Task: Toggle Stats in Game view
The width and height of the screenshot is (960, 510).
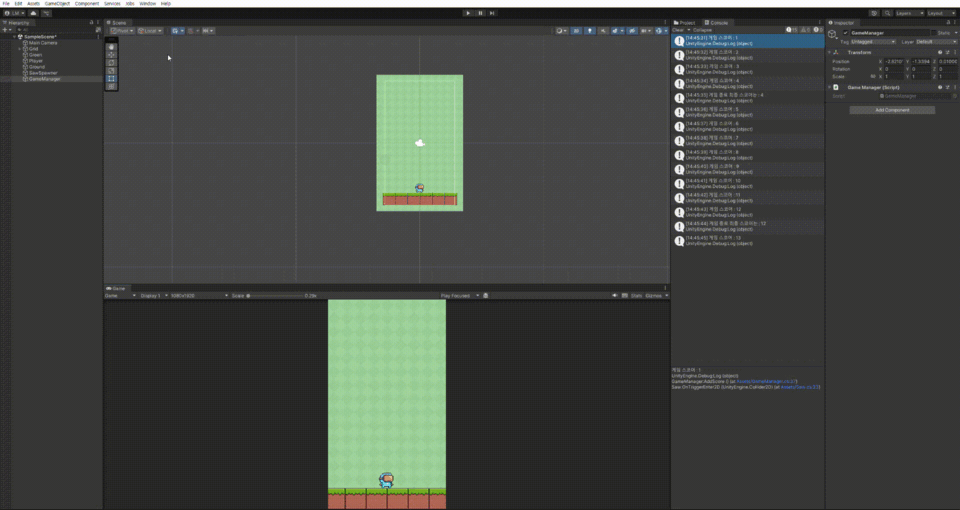Action: point(637,296)
